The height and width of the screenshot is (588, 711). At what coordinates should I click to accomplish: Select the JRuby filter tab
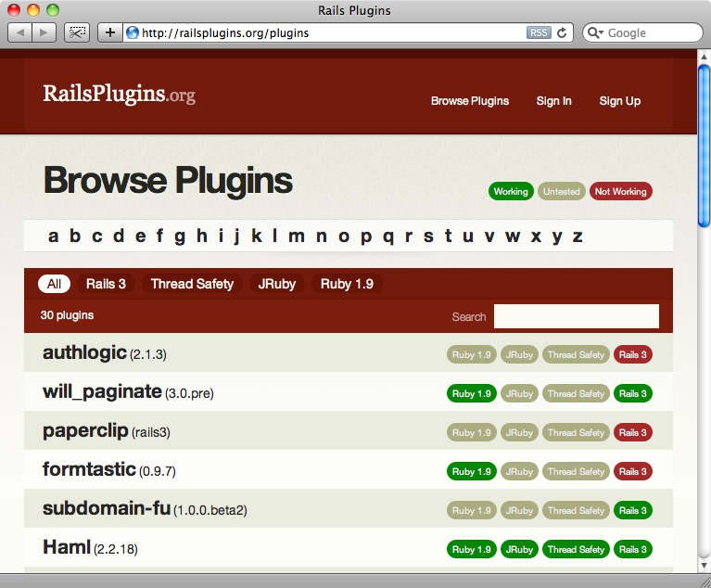277,284
